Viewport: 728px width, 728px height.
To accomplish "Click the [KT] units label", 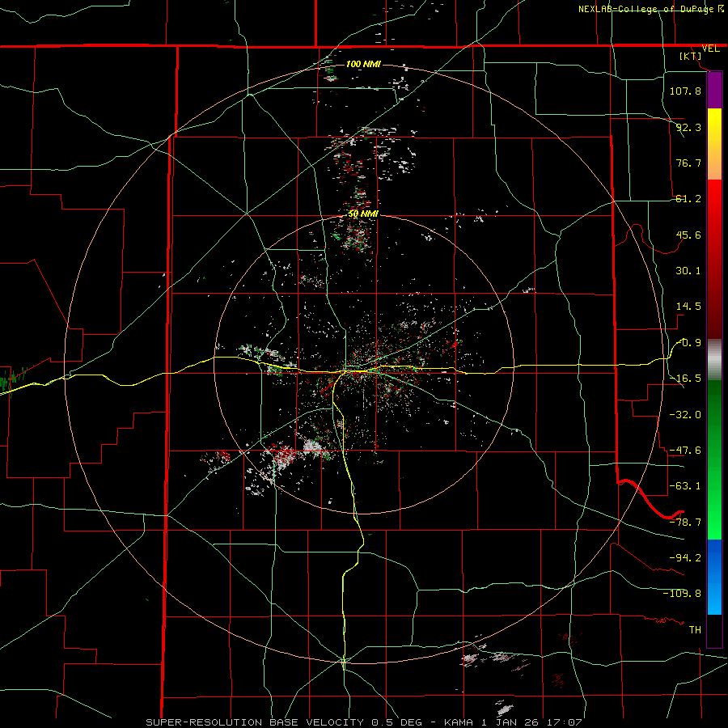I will (691, 56).
